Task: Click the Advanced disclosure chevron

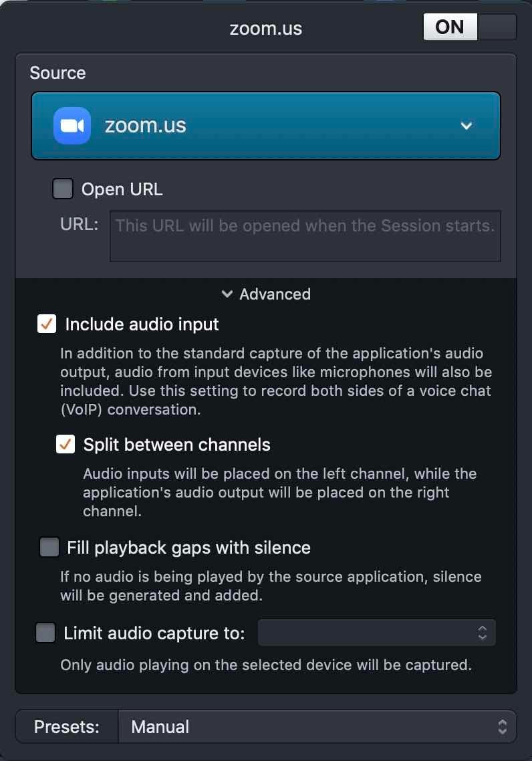Action: pos(226,294)
